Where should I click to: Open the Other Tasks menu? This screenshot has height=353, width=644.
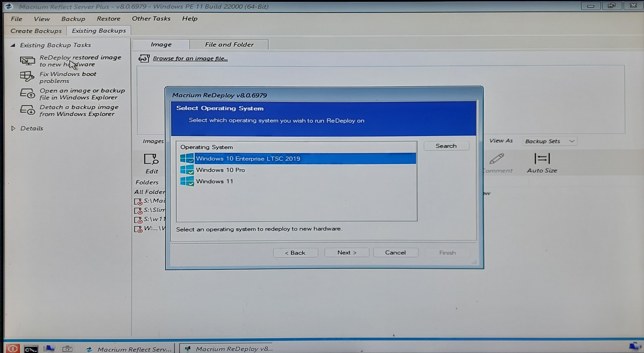(x=151, y=19)
